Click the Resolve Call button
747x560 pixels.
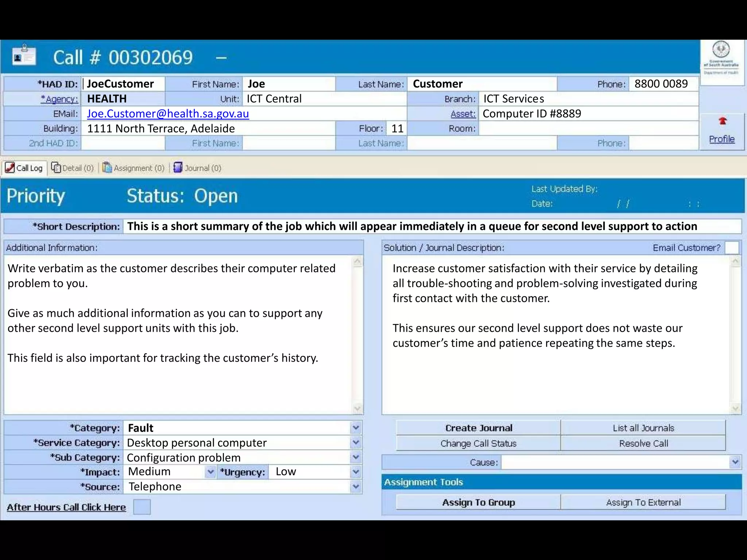tap(643, 443)
